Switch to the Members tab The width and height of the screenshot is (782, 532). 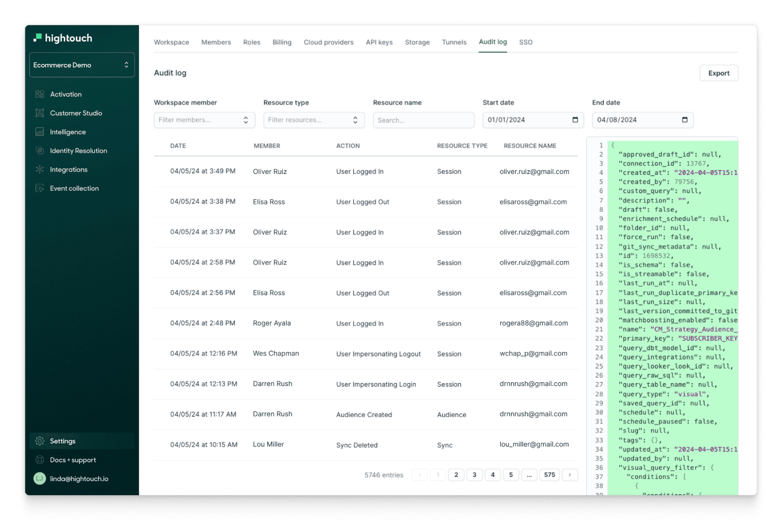[216, 42]
